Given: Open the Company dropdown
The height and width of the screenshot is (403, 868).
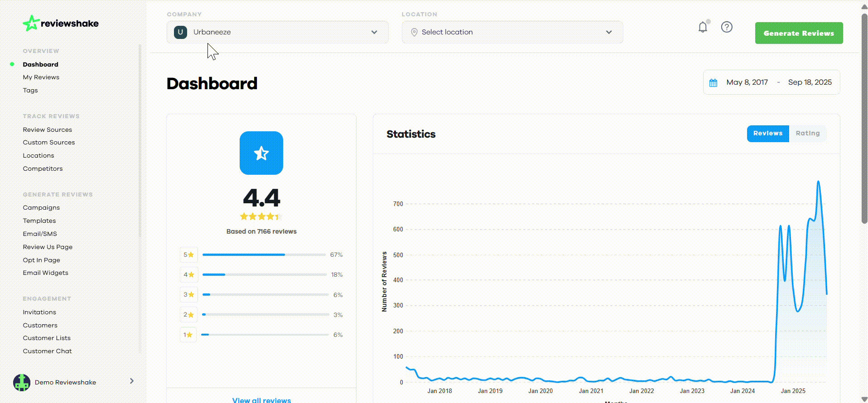Looking at the screenshot, I should (x=277, y=32).
